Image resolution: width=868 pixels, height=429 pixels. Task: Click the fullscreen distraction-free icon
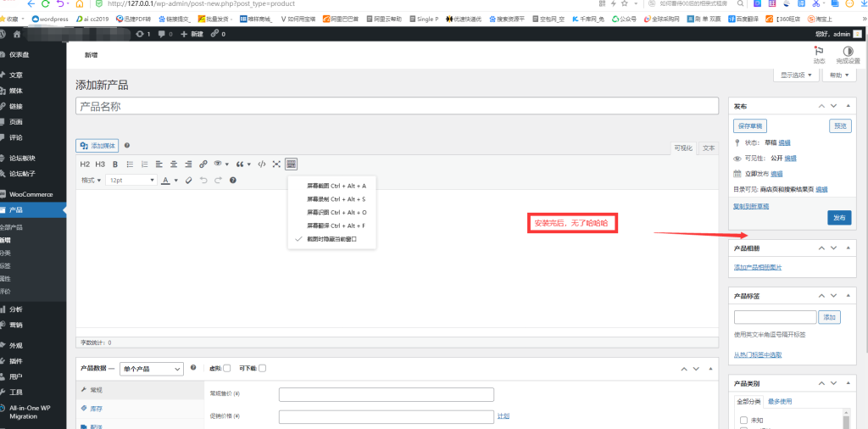(276, 164)
